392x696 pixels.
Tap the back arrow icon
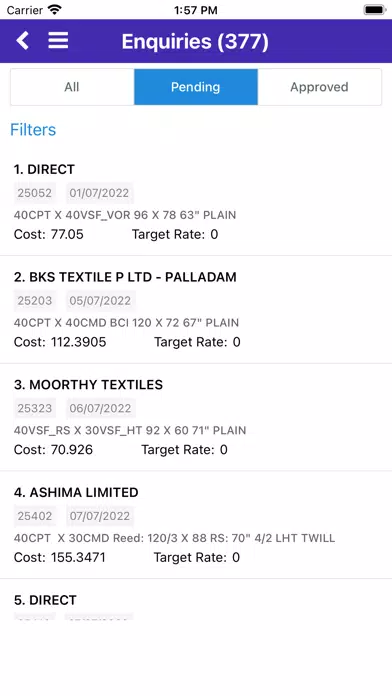pos(22,41)
